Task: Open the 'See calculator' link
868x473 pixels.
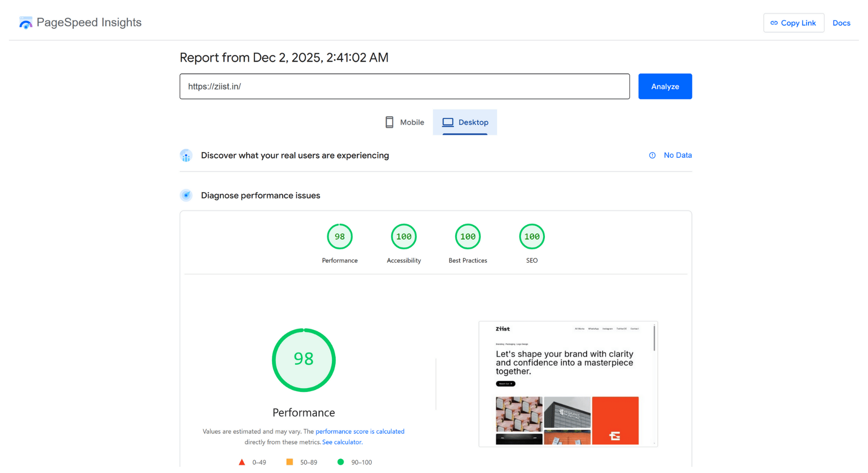Action: [x=341, y=442]
